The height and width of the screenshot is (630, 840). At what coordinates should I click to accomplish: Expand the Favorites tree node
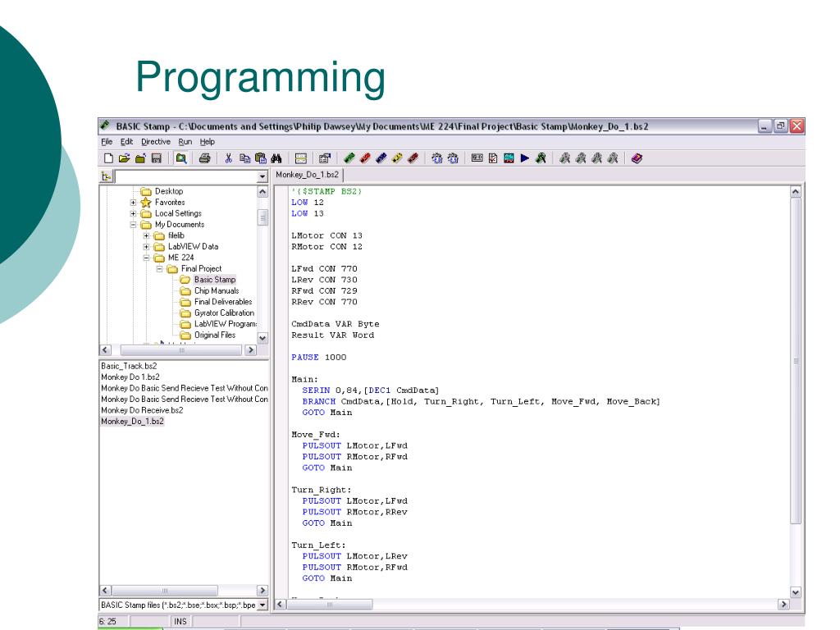133,203
